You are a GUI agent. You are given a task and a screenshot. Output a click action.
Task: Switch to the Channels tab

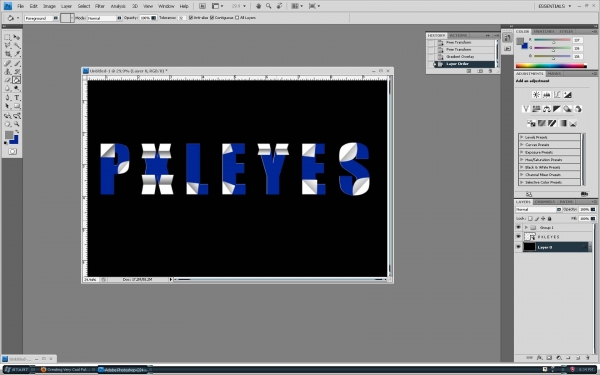[x=545, y=202]
